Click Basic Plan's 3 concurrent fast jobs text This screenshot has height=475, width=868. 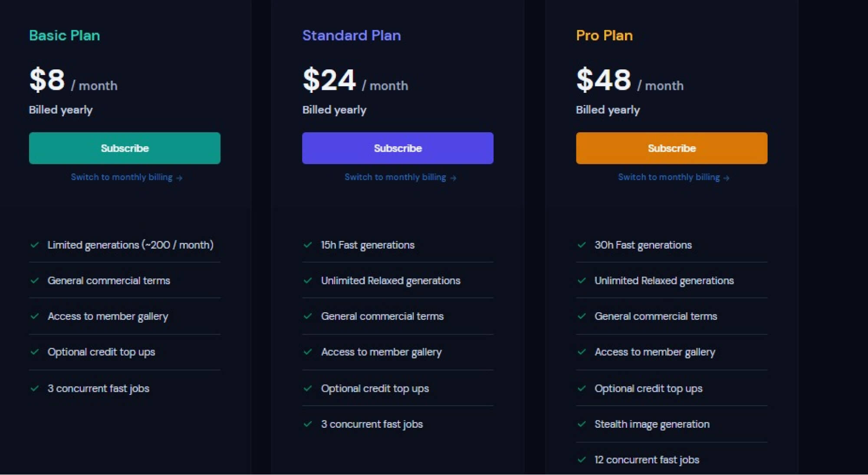pyautogui.click(x=99, y=389)
